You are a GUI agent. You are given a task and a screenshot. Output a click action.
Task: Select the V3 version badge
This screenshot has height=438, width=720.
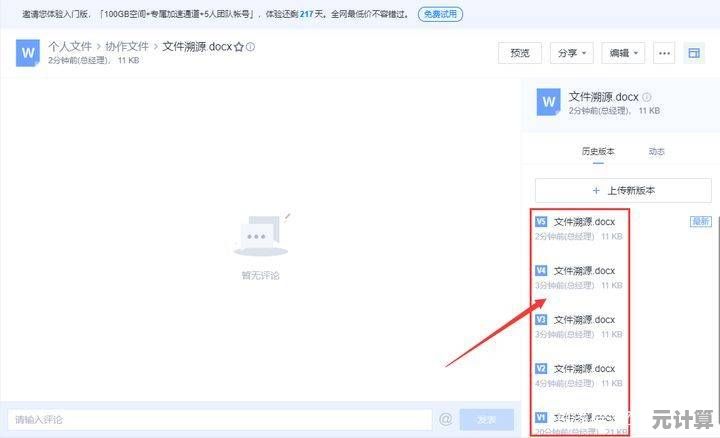pyautogui.click(x=541, y=320)
